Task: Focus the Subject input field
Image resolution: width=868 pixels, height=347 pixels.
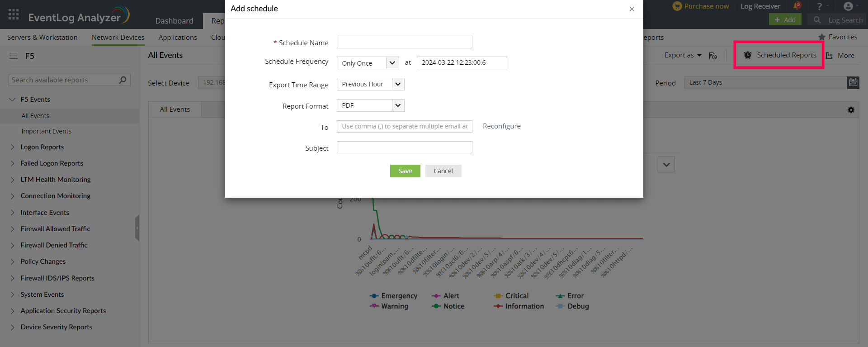Action: click(x=405, y=147)
